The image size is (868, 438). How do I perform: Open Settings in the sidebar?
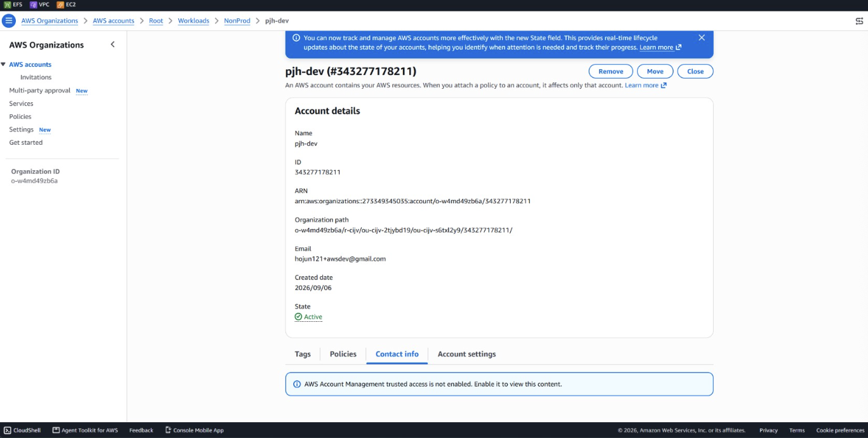tap(22, 129)
